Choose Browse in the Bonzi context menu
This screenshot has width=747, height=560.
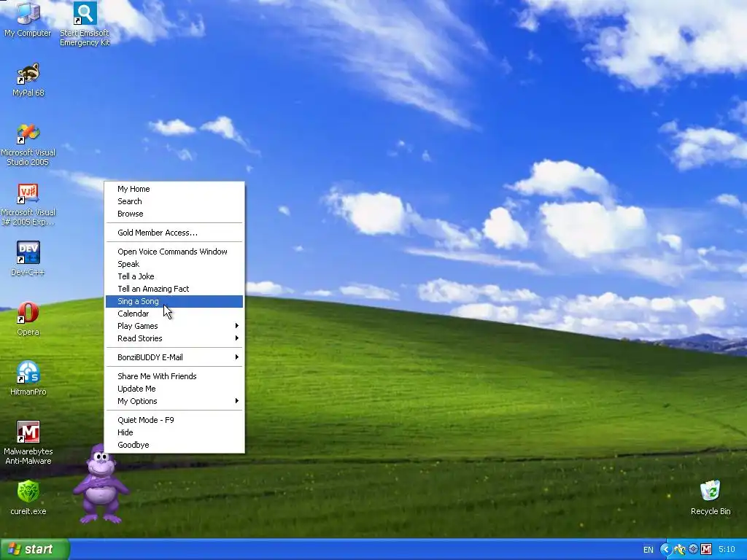[x=174, y=214]
